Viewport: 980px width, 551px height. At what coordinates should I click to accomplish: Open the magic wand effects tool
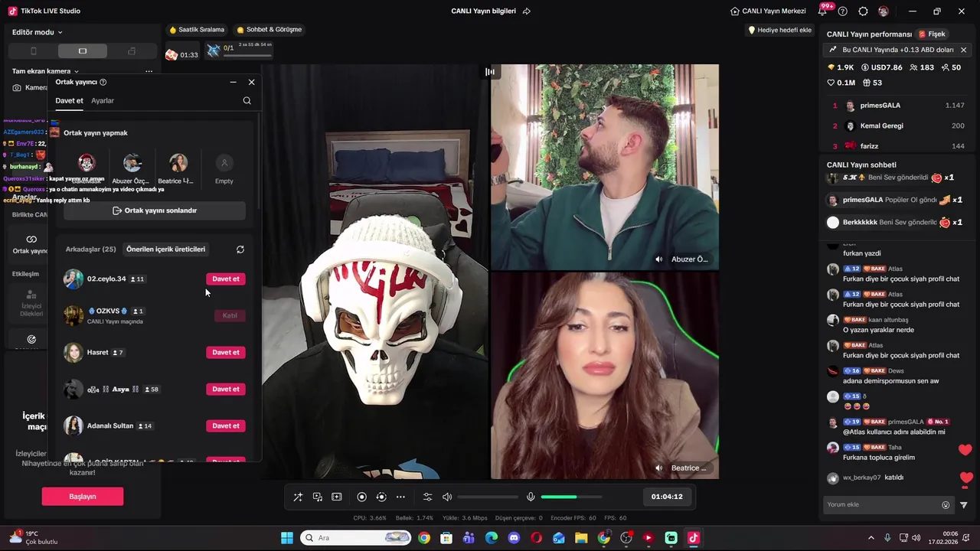[x=298, y=497]
